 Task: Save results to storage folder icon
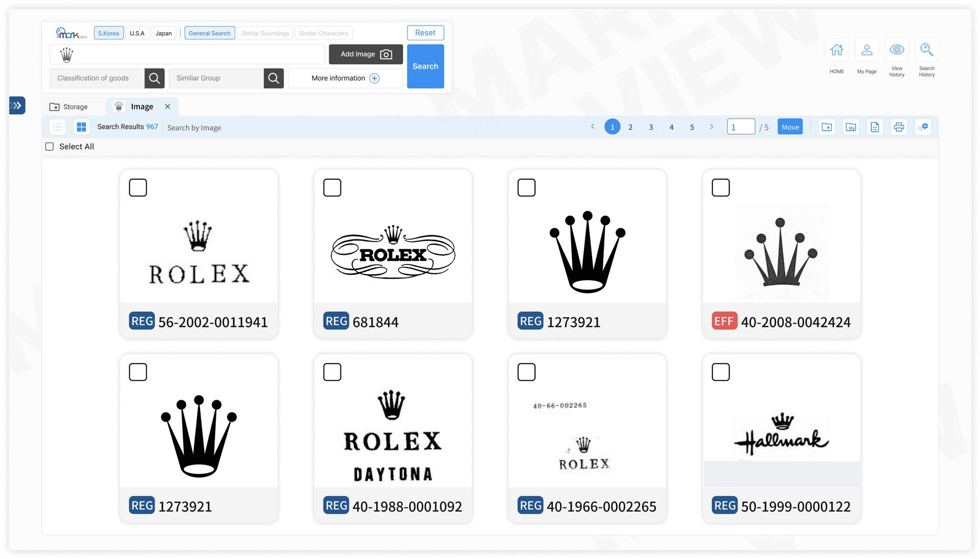827,127
